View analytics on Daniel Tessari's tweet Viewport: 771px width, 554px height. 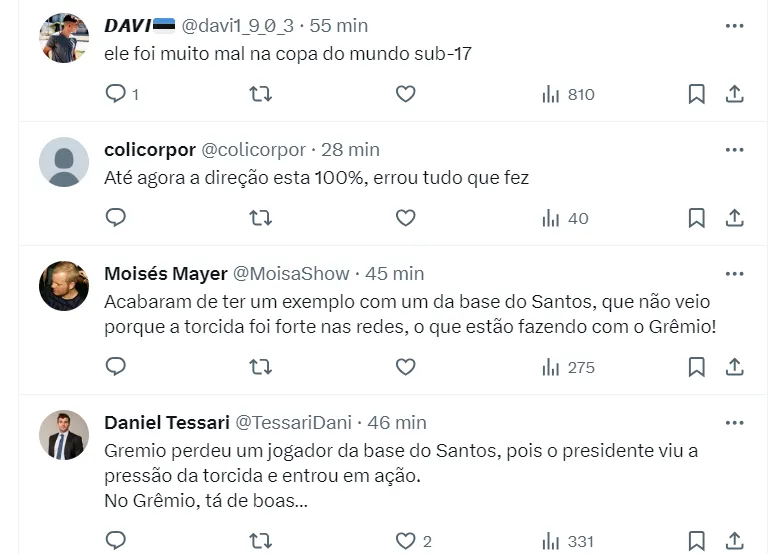(x=568, y=541)
